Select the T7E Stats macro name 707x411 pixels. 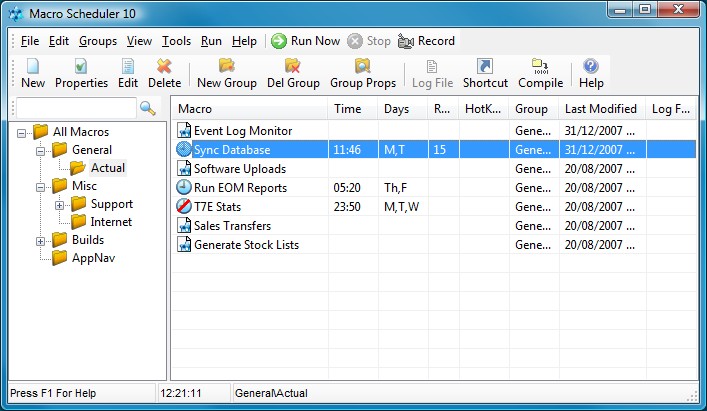217,206
